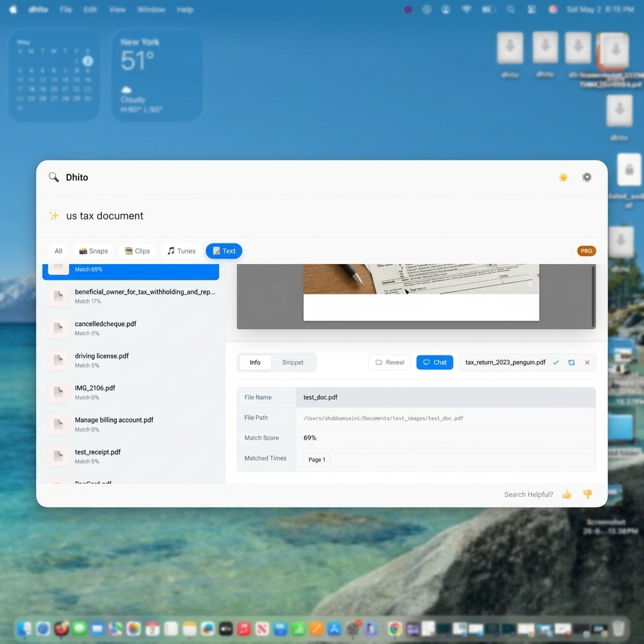Screen dimensions: 644x644
Task: Select the Text filter tab
Action: tap(224, 251)
